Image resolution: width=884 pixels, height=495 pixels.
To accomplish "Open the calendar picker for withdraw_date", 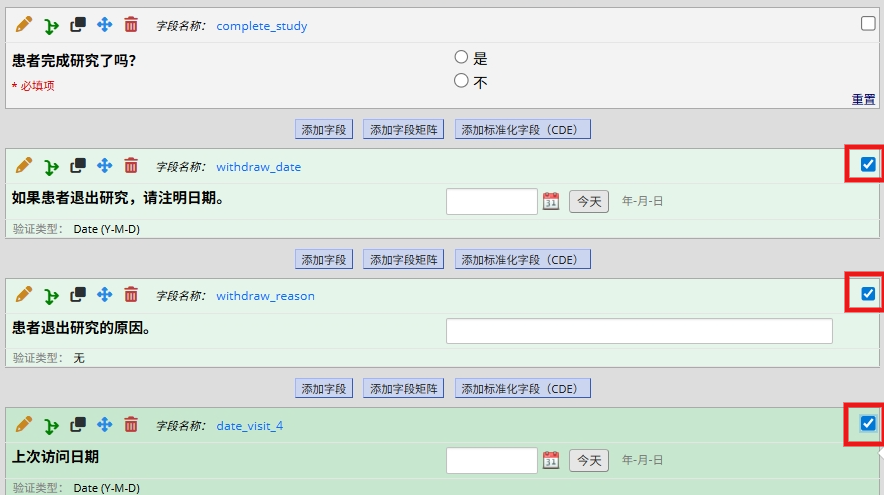I will tap(551, 201).
